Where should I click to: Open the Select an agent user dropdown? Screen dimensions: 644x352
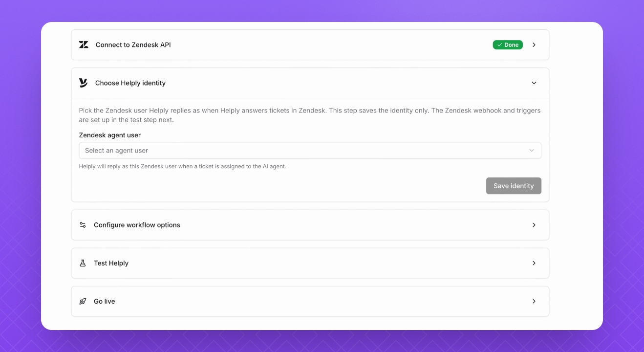click(310, 151)
